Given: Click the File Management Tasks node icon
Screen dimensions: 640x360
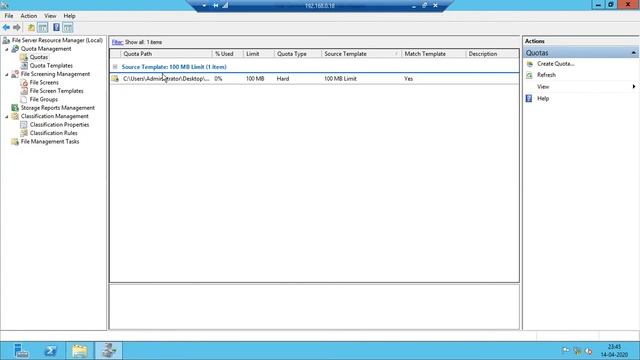Looking at the screenshot, I should pos(15,142).
